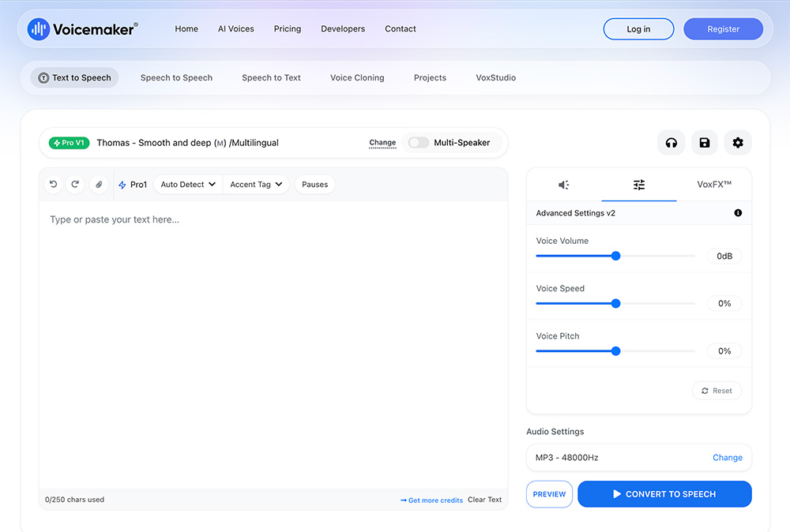The height and width of the screenshot is (532, 790).
Task: Click the Advanced Settings v2 label
Action: [575, 213]
